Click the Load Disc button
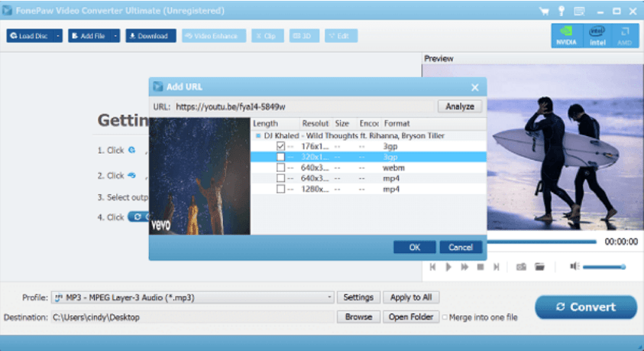This screenshot has height=351, width=644. 30,36
